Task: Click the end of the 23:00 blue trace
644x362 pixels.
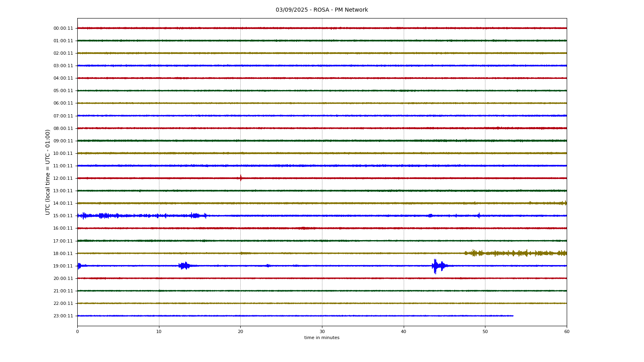Action: [513, 316]
